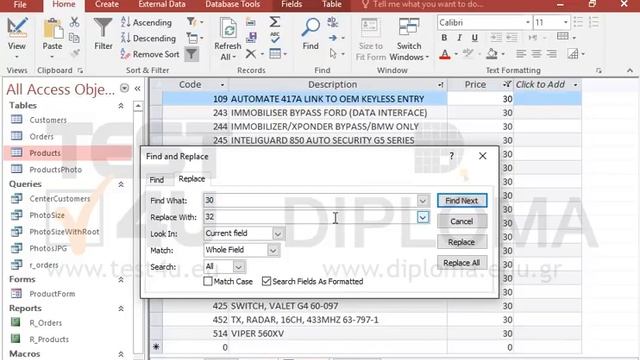Click the Select pointer icon
Screen dimensions: 640x360
pyautogui.click(x=333, y=54)
